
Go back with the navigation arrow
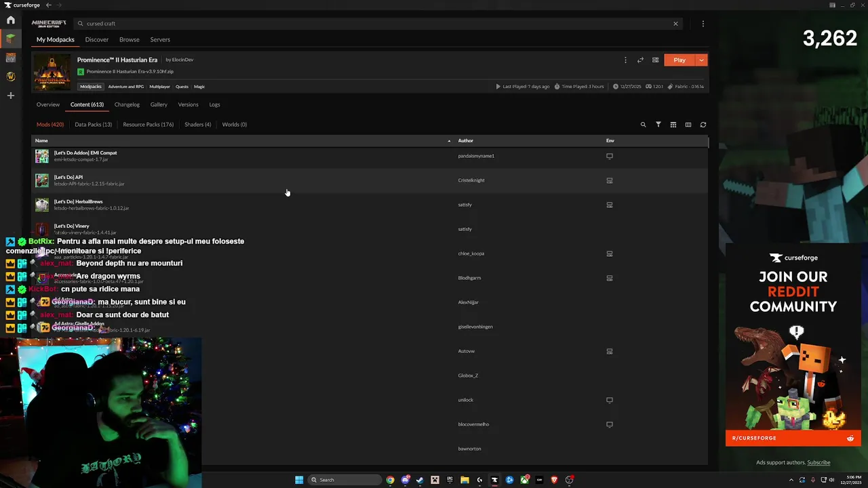[x=48, y=5]
